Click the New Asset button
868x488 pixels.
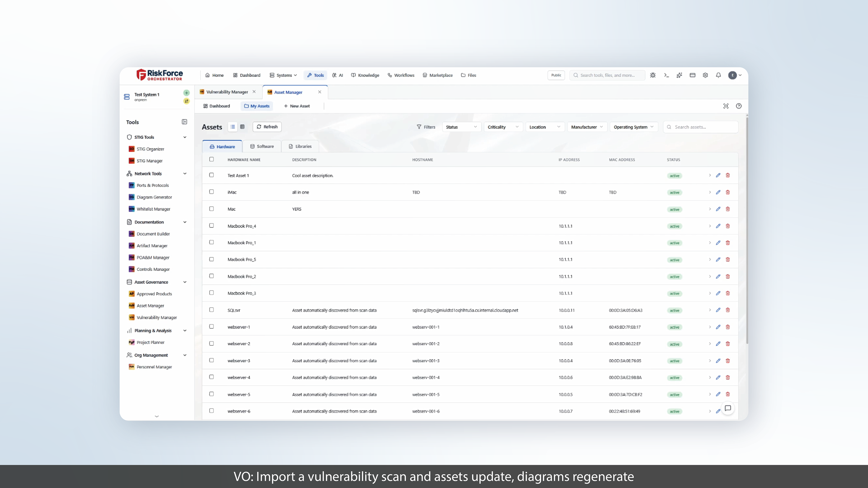(x=297, y=106)
